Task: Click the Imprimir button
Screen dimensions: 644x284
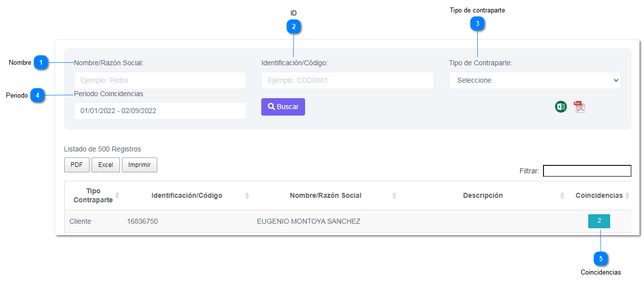Action: pyautogui.click(x=139, y=165)
